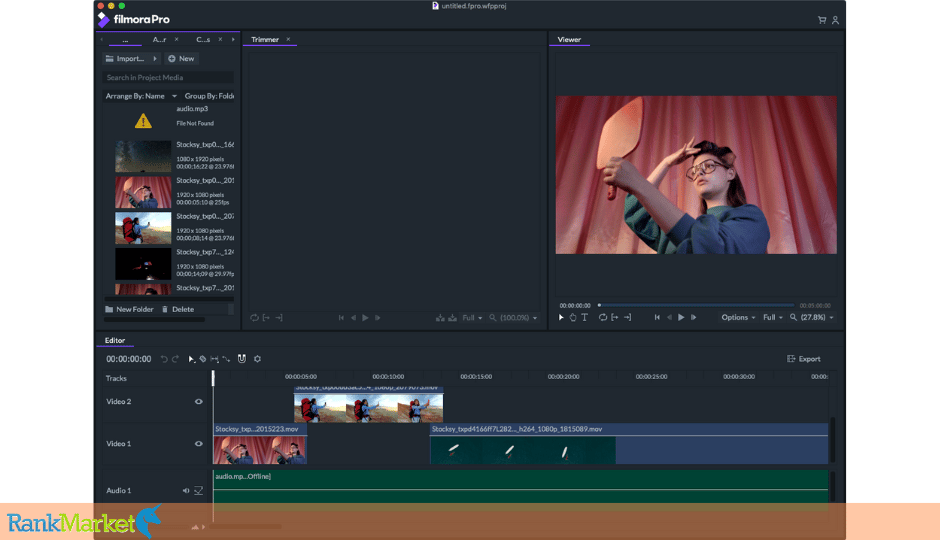Select the Hand tool in Viewer
Image resolution: width=940 pixels, height=540 pixels.
point(573,318)
